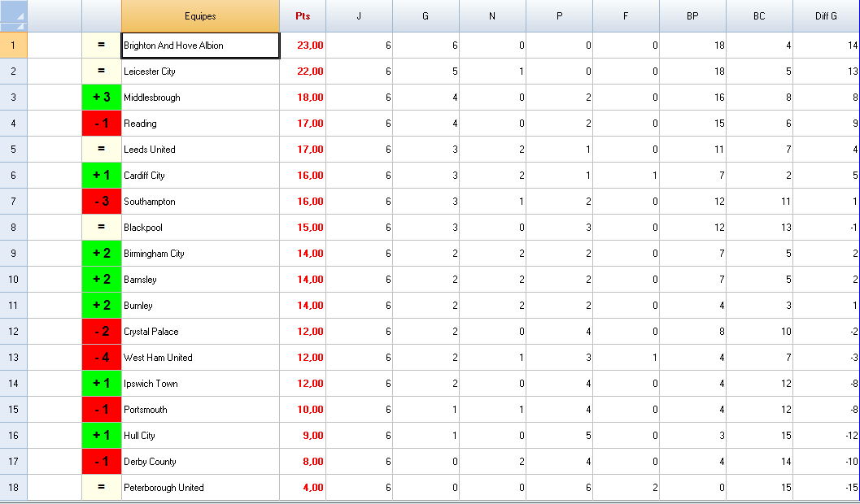Sort by the Equipes column header
Viewport: 860px width, 504px height.
[x=200, y=16]
